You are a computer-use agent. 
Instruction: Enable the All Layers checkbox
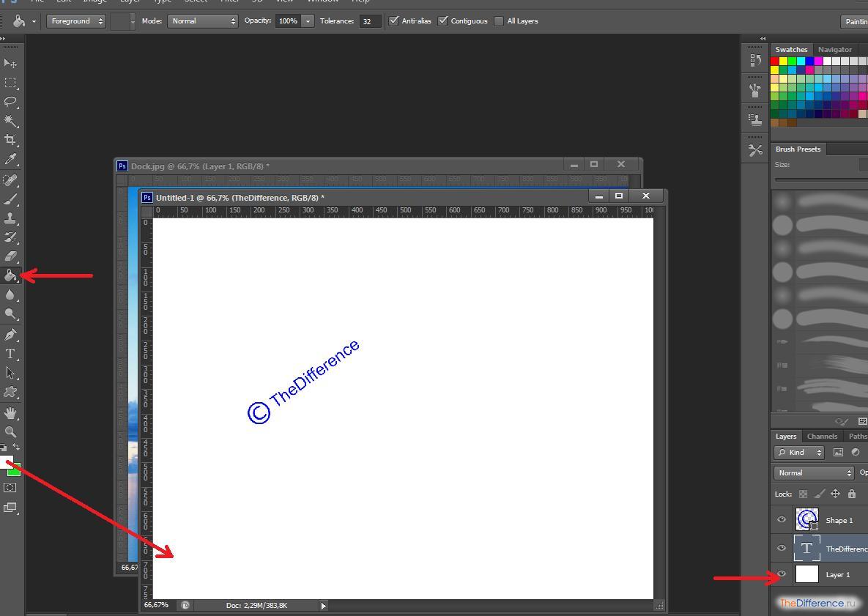(499, 21)
